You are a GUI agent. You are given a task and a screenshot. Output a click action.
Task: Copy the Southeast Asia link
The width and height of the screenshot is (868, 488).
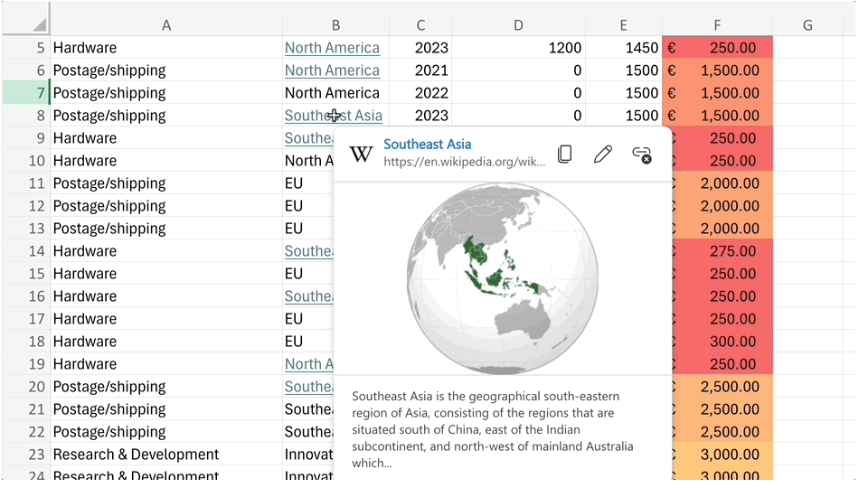(x=565, y=155)
